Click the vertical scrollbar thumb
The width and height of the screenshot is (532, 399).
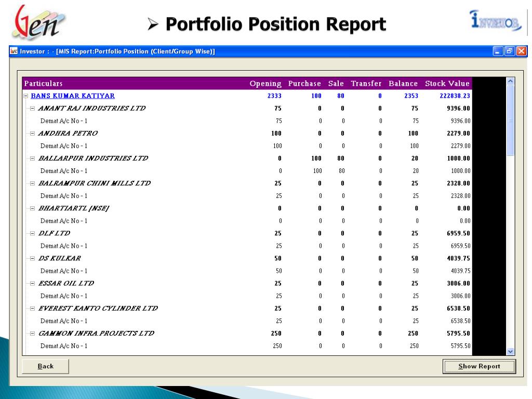[x=510, y=121]
